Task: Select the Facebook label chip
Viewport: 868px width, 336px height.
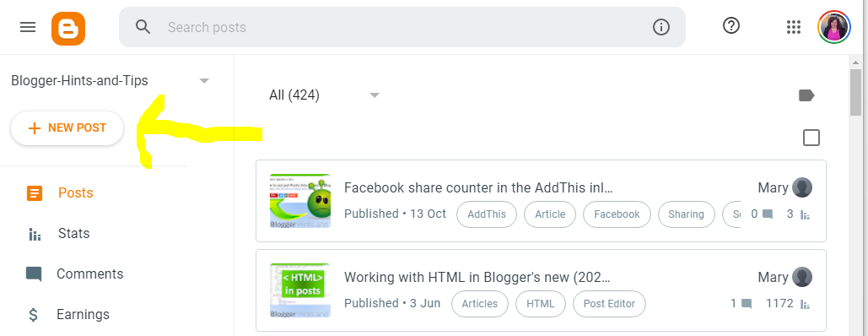Action: point(617,214)
